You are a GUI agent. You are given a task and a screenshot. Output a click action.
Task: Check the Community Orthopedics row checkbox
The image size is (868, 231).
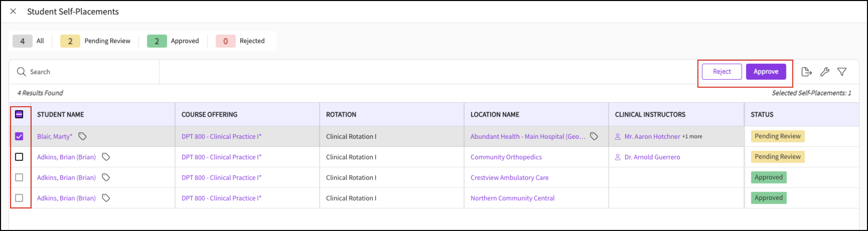coord(19,157)
